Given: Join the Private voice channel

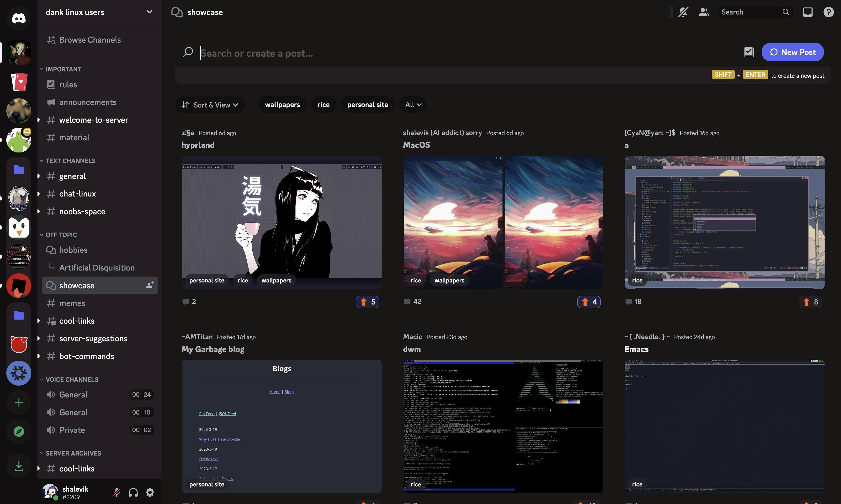Looking at the screenshot, I should coord(100,430).
